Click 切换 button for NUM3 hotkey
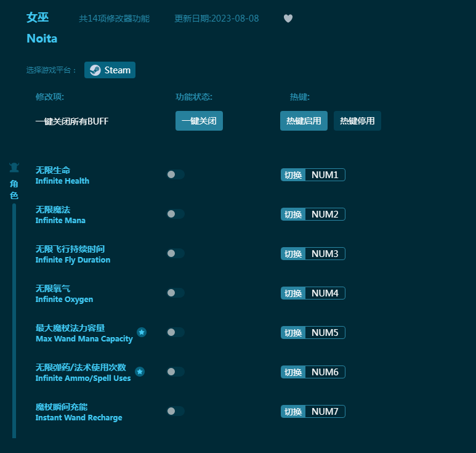 (293, 254)
